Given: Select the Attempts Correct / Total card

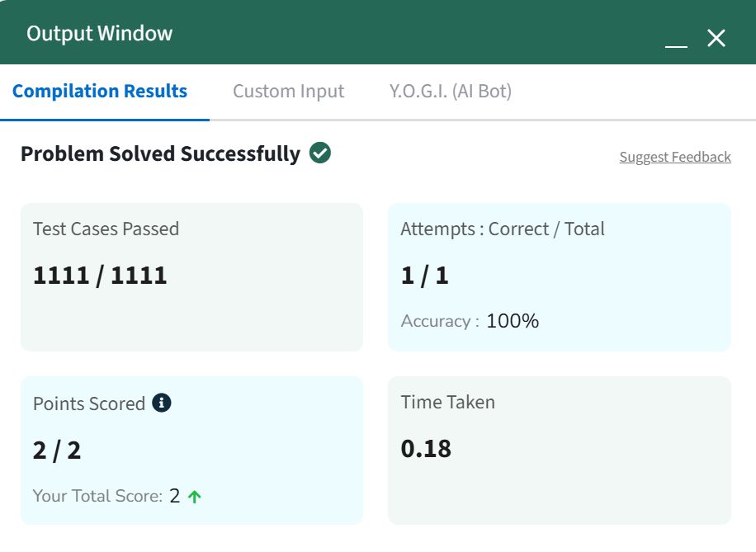Looking at the screenshot, I should [560, 277].
